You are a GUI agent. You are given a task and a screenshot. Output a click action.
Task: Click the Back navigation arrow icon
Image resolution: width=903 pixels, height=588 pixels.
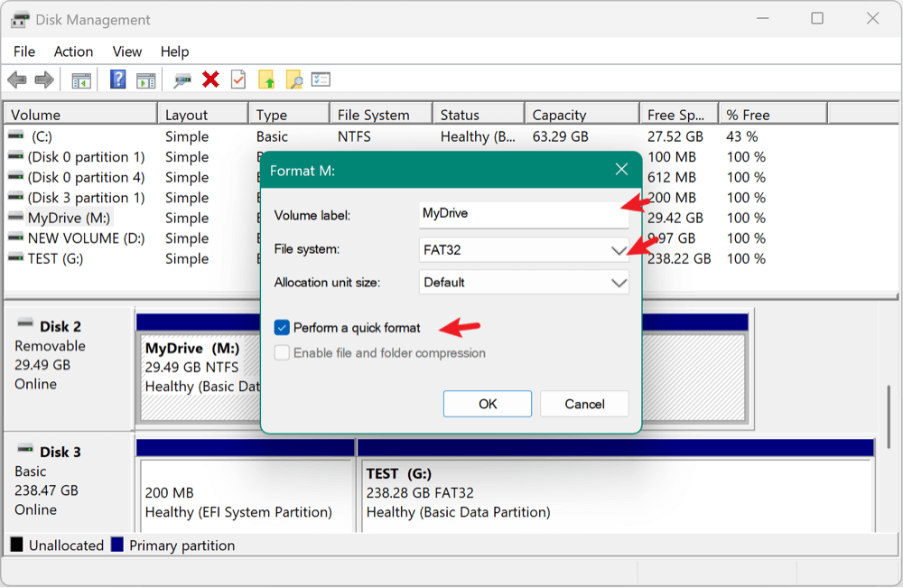tap(16, 79)
